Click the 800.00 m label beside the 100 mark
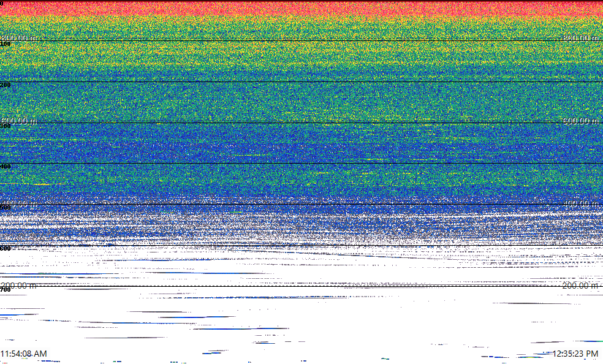 pyautogui.click(x=18, y=37)
